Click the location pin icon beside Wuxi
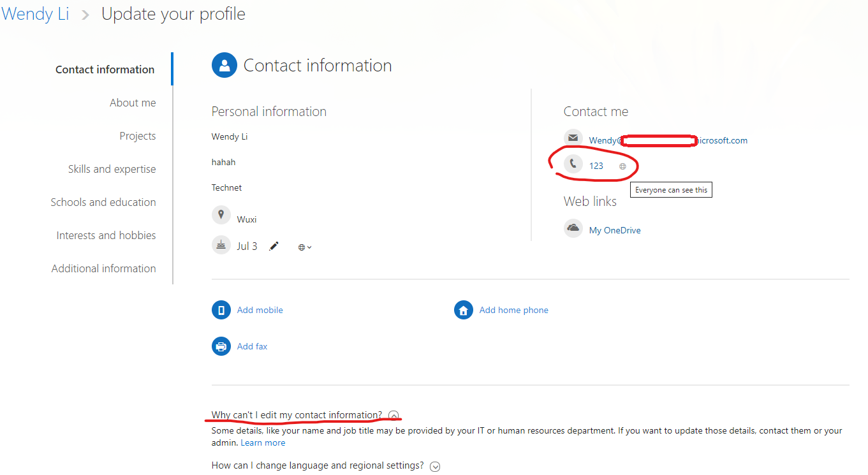Viewport: 868px width, 475px height. point(221,214)
